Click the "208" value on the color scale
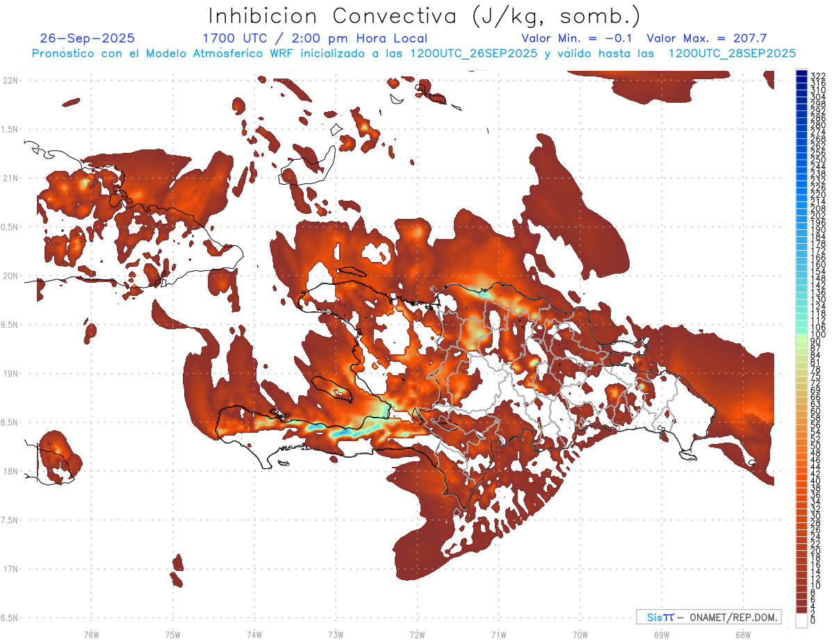The height and width of the screenshot is (644, 834). (817, 208)
